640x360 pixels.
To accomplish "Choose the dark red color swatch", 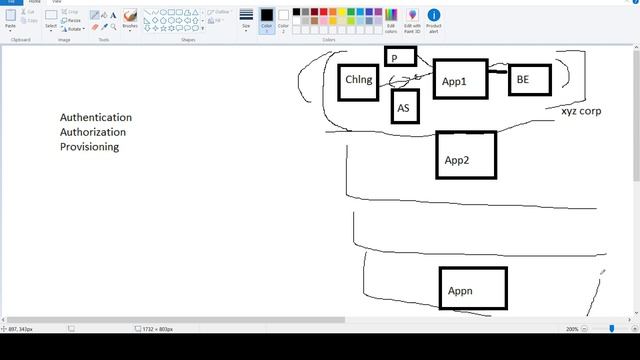I will coord(314,12).
